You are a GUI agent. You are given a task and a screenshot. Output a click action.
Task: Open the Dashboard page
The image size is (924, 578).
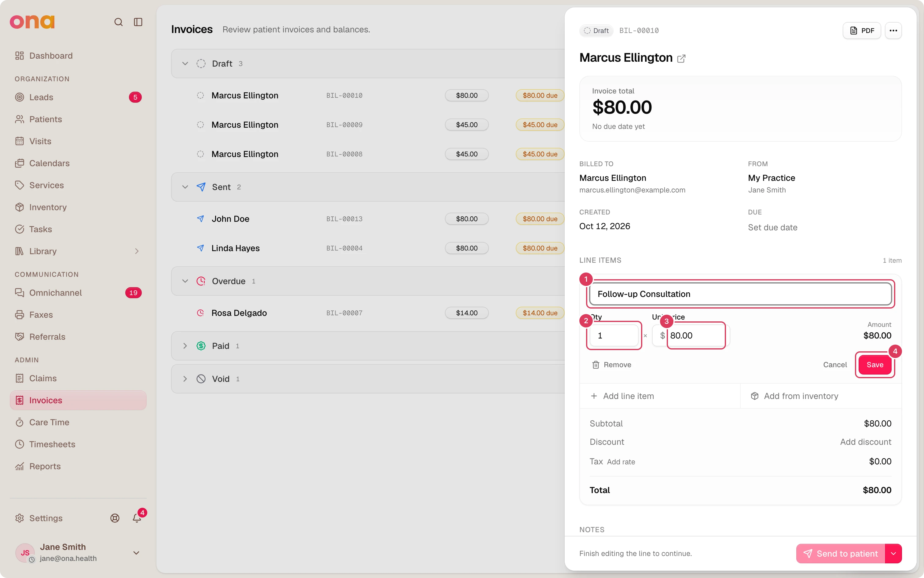pyautogui.click(x=78, y=56)
